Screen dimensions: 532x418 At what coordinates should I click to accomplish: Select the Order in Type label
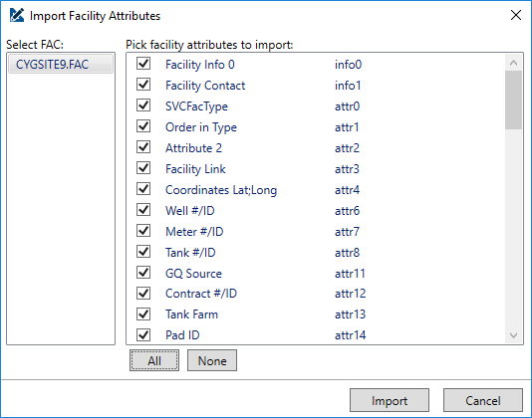click(201, 127)
